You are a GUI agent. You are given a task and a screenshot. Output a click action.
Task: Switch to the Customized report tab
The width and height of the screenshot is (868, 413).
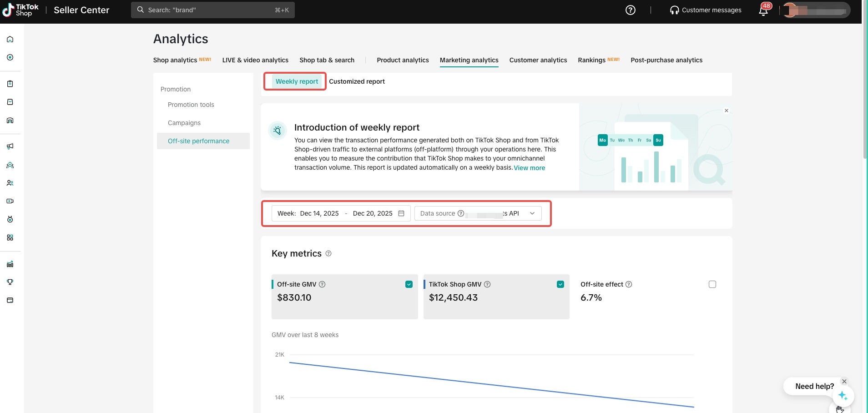coord(357,81)
